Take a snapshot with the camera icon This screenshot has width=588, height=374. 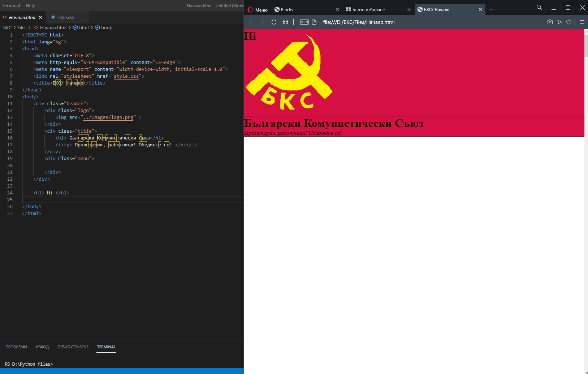(550, 22)
